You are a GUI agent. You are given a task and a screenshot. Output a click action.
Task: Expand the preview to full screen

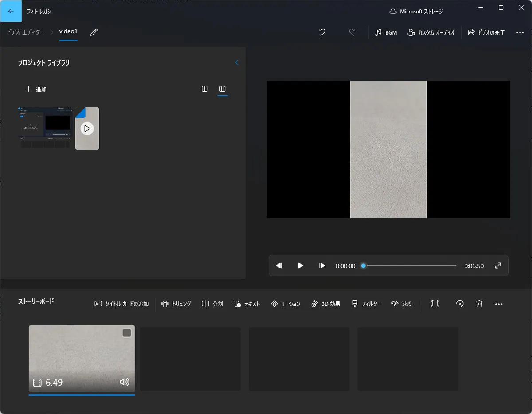(x=498, y=266)
